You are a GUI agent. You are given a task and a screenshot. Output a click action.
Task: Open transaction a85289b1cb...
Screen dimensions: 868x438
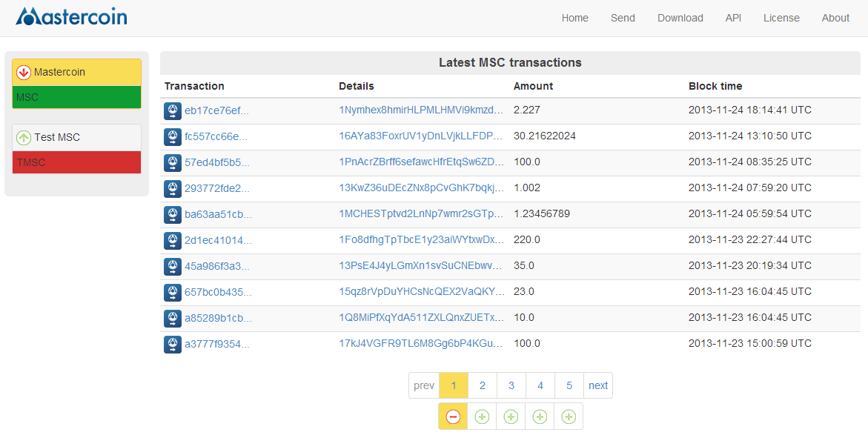click(x=218, y=319)
